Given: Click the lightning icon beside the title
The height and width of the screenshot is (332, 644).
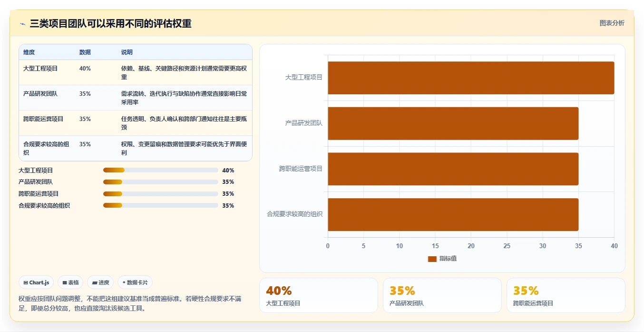Looking at the screenshot, I should pyautogui.click(x=22, y=24).
